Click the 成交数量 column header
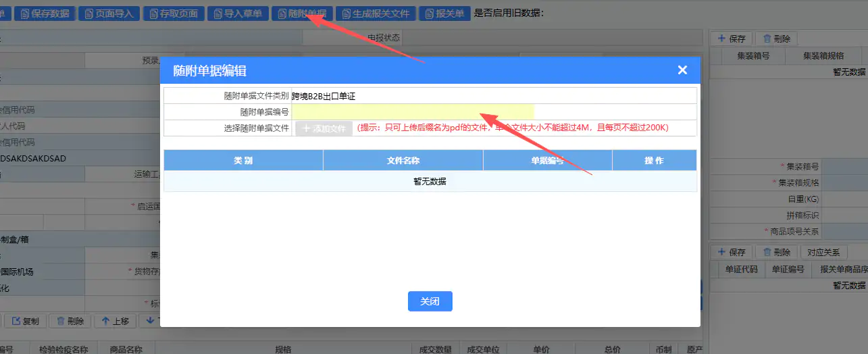This screenshot has width=868, height=354. (435, 349)
